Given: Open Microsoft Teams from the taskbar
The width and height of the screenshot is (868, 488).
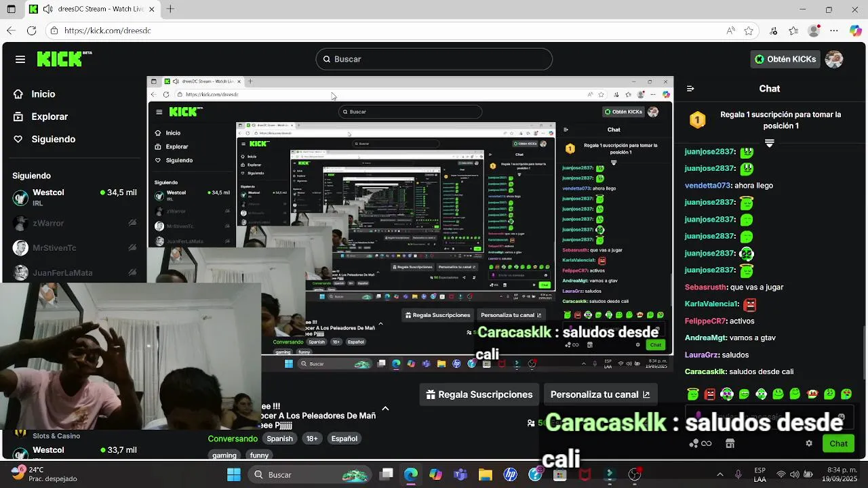Looking at the screenshot, I should coord(460,474).
